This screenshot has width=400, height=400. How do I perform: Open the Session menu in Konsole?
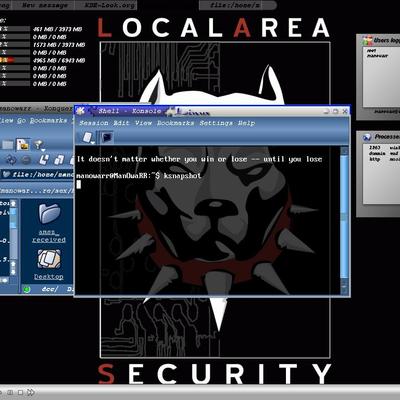click(94, 123)
